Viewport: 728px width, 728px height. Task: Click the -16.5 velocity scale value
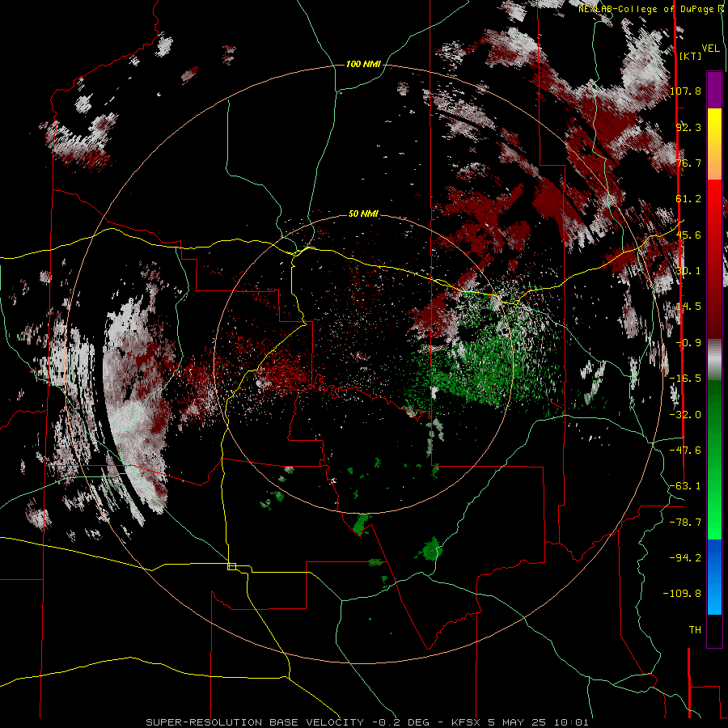[x=686, y=379]
